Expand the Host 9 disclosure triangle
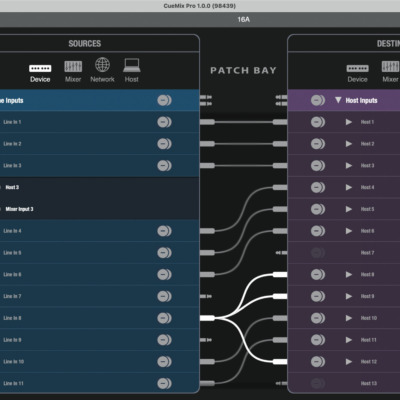Viewport: 400px width, 400px height. pyautogui.click(x=349, y=296)
